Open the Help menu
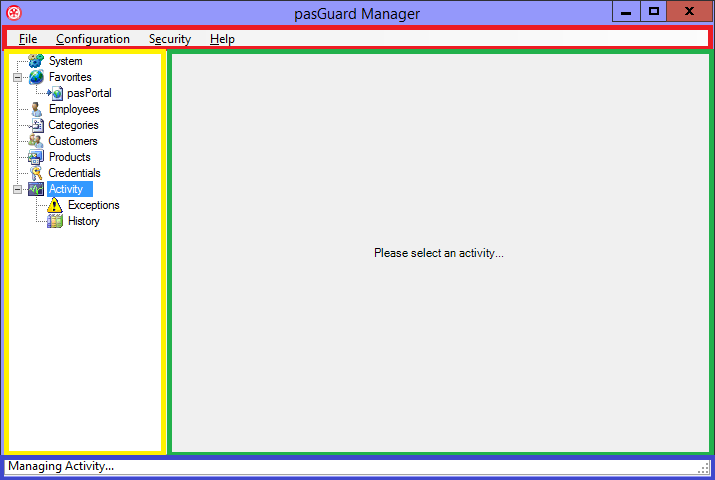This screenshot has width=715, height=480. click(223, 39)
